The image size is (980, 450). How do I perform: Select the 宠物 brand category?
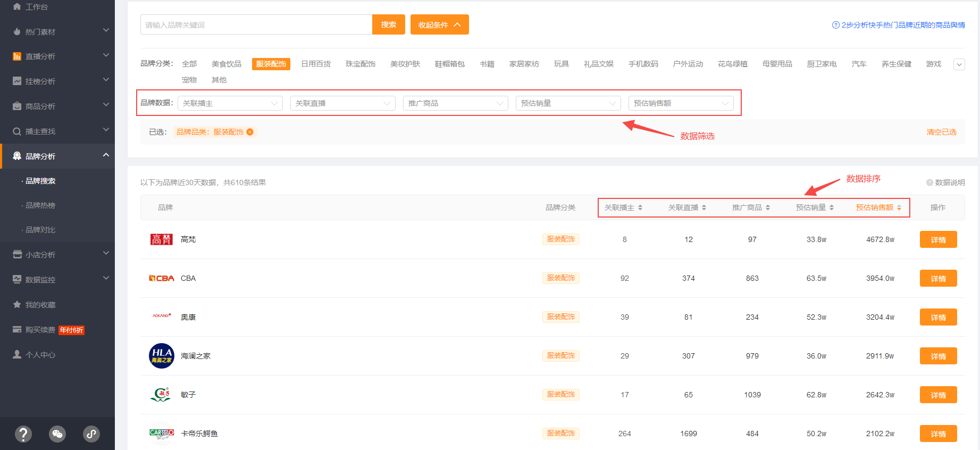(x=189, y=80)
